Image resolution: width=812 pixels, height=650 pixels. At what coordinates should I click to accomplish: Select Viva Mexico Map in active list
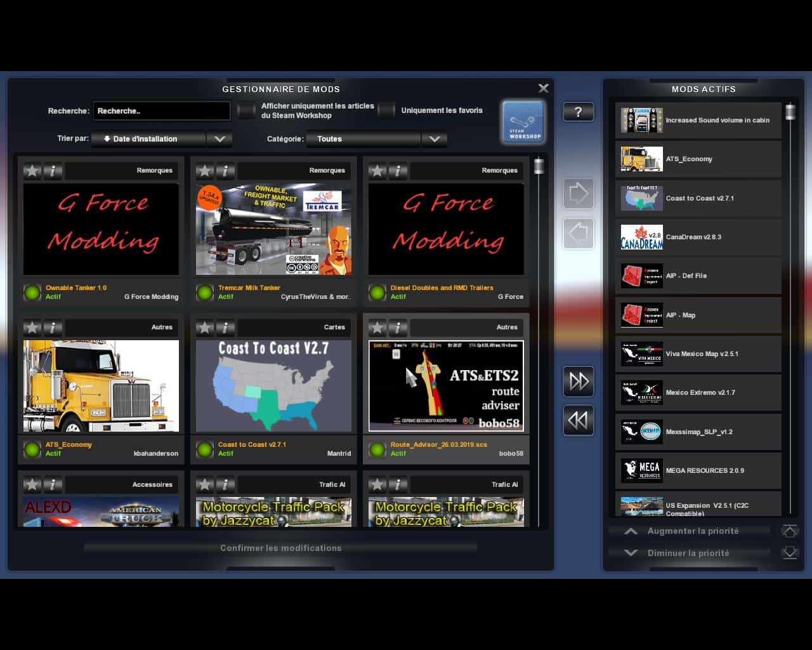[698, 354]
